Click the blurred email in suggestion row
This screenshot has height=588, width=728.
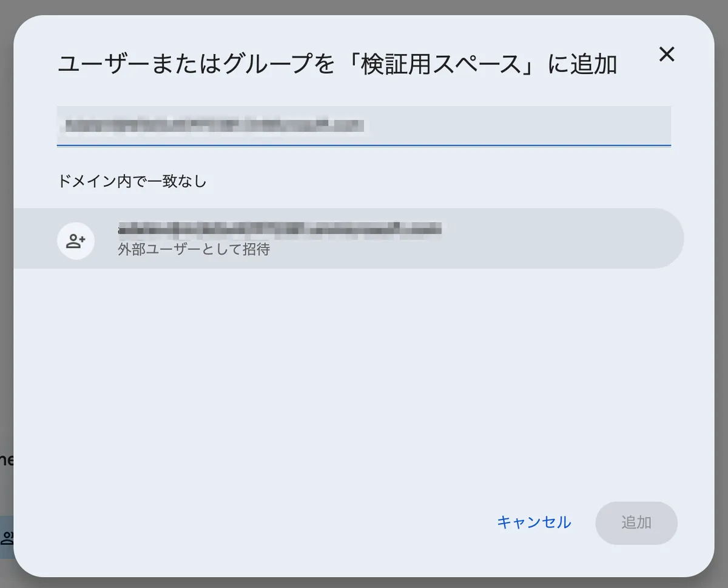tap(279, 229)
